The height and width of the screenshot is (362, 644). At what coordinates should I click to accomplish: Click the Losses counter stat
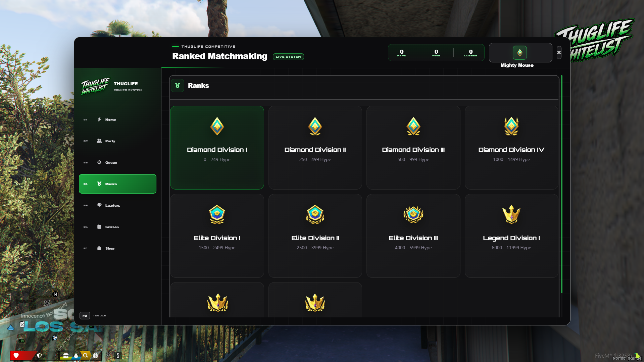click(x=471, y=53)
